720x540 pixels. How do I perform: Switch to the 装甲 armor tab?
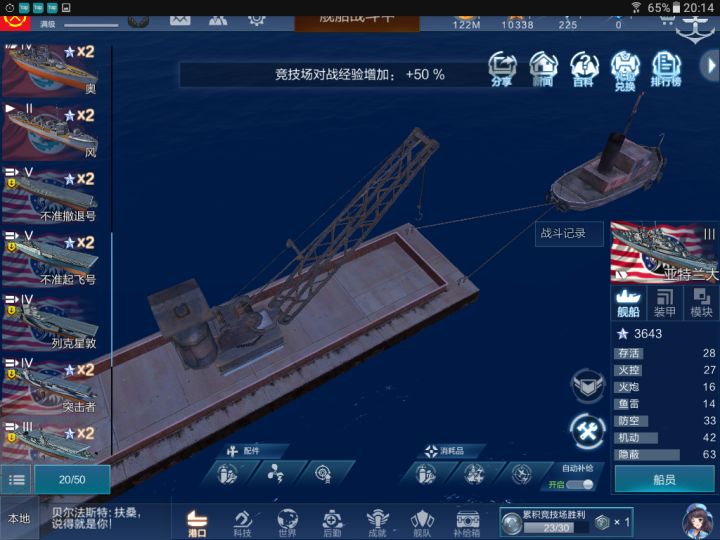664,303
